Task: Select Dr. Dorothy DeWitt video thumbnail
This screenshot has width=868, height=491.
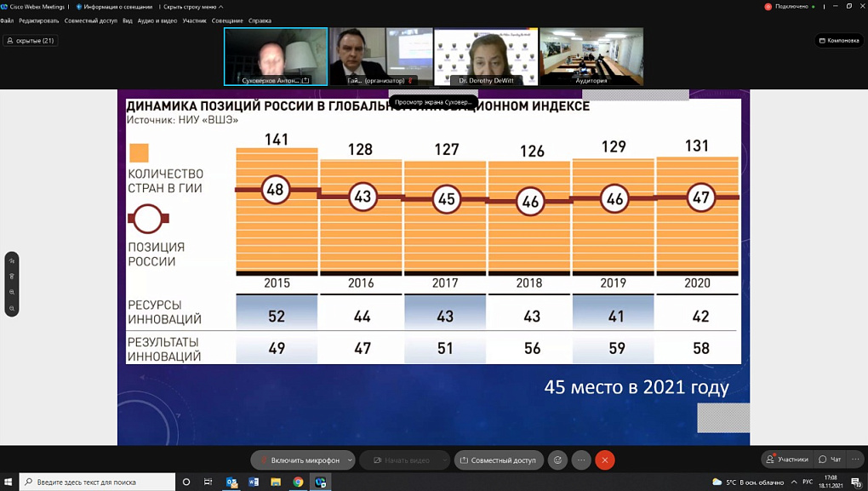Action: (486, 56)
